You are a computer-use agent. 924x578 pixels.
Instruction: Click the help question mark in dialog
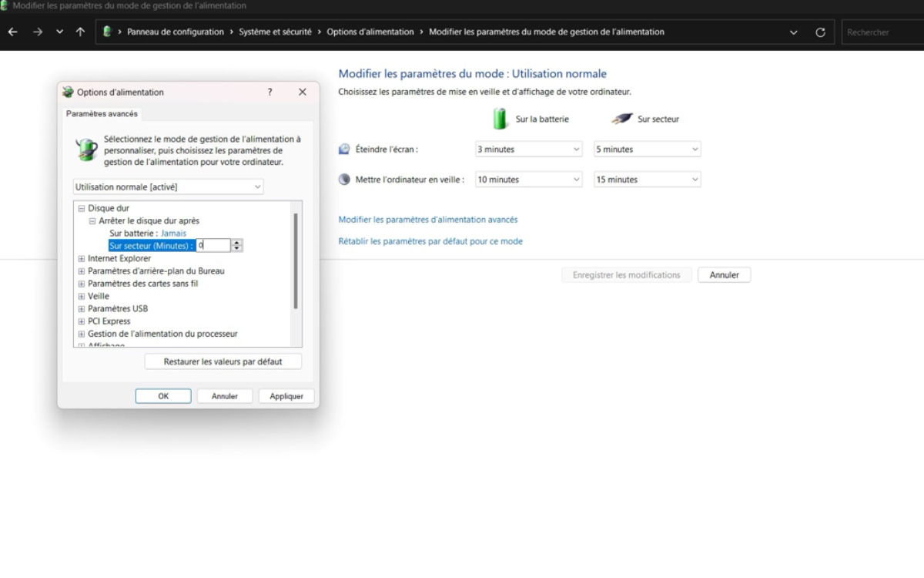[269, 92]
